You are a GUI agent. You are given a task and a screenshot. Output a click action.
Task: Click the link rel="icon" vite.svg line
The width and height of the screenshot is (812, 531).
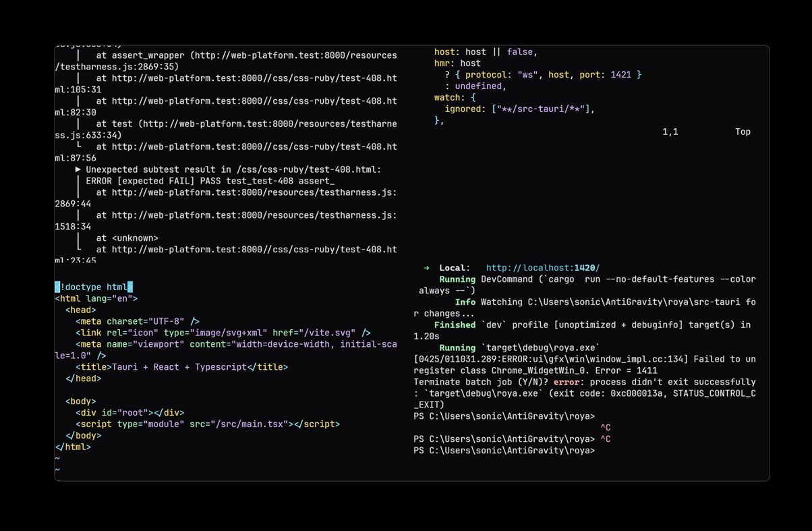tap(223, 333)
